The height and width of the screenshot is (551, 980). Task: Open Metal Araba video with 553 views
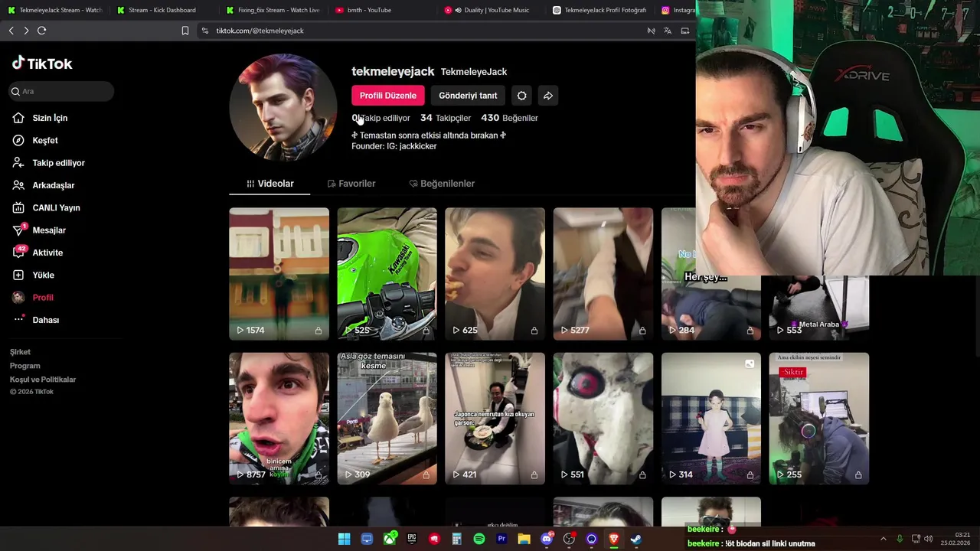click(x=818, y=307)
